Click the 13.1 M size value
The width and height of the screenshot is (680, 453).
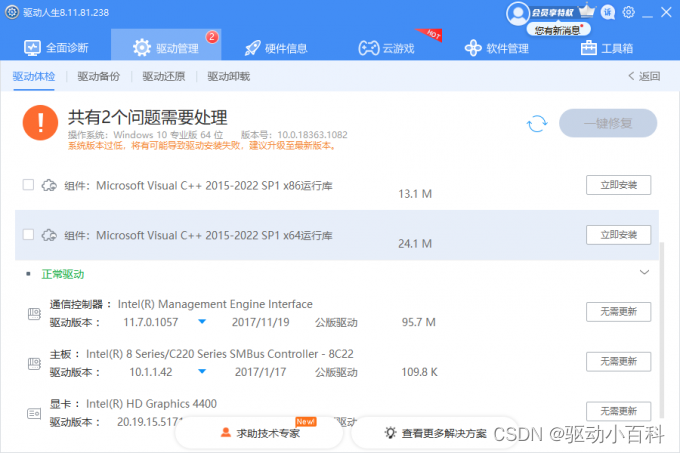tap(415, 194)
